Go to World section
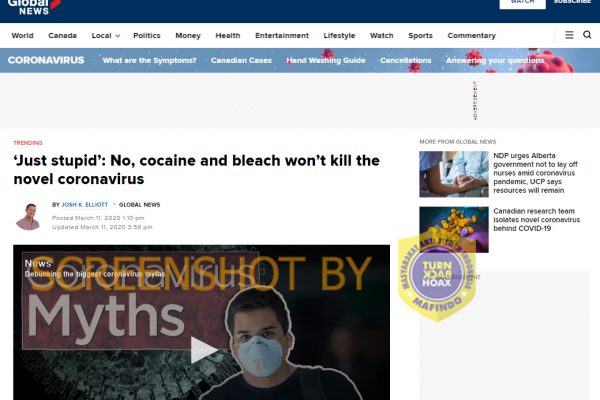The width and height of the screenshot is (600, 400). coord(22,36)
